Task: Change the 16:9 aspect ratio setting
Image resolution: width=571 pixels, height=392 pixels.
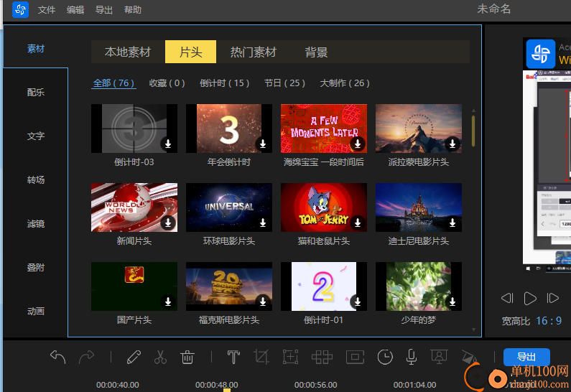Action: click(549, 321)
